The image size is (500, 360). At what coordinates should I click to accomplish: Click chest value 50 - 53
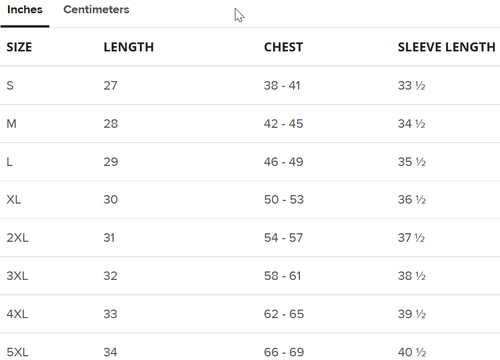(x=284, y=199)
